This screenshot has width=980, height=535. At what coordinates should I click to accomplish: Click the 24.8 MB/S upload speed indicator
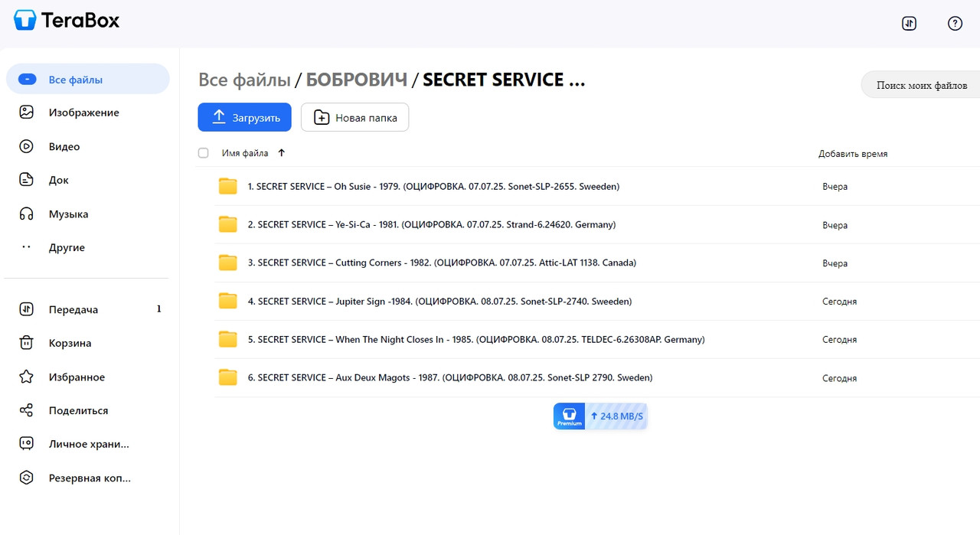(617, 416)
